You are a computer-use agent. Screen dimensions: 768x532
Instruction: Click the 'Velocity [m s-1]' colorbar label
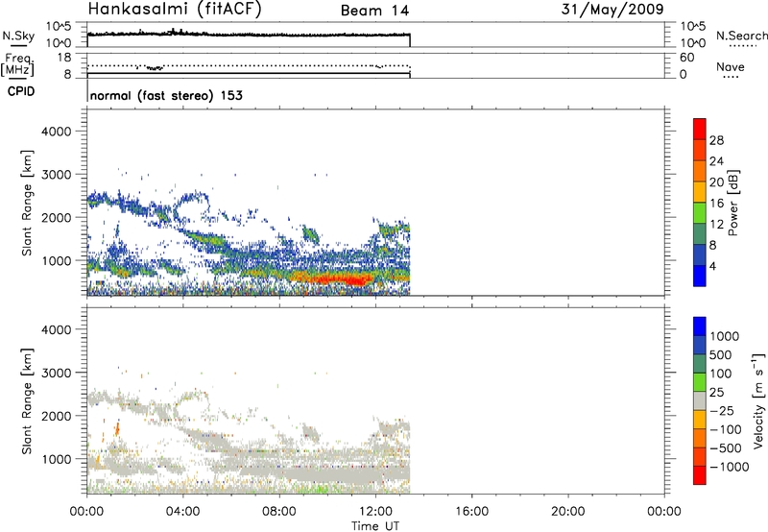coord(758,400)
